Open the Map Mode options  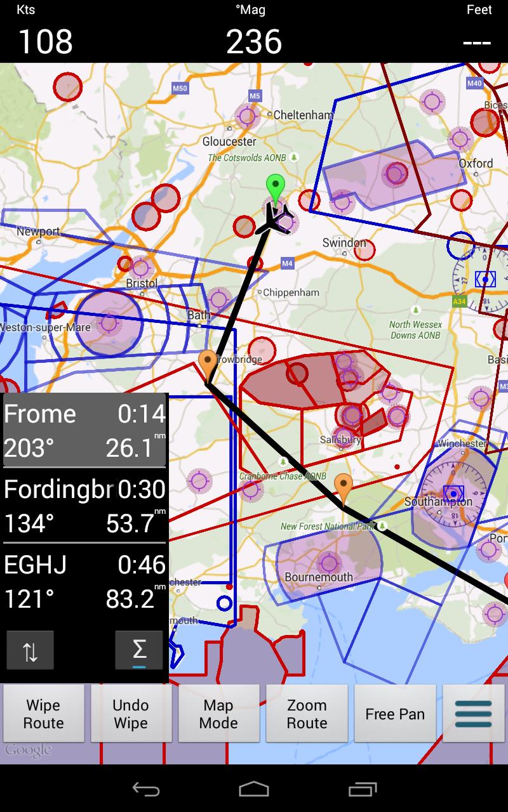(218, 714)
